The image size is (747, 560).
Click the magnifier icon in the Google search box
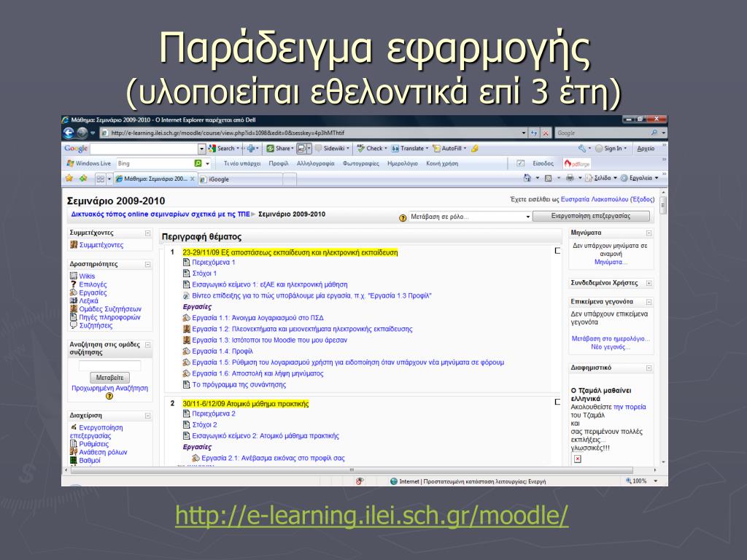(654, 133)
